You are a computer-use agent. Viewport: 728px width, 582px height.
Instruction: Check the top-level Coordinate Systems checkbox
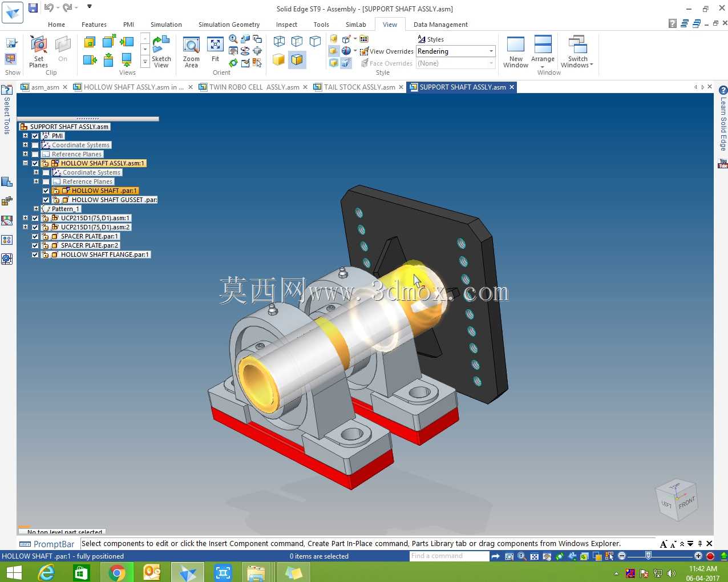pyautogui.click(x=35, y=145)
